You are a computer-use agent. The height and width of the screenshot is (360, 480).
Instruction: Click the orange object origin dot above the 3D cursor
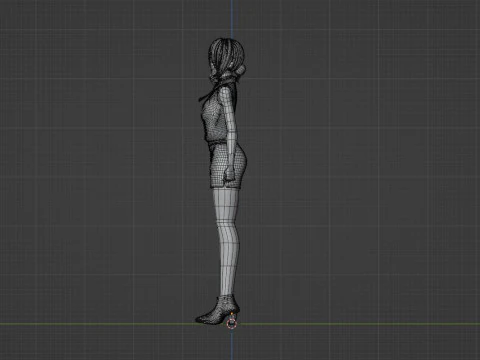pyautogui.click(x=232, y=314)
